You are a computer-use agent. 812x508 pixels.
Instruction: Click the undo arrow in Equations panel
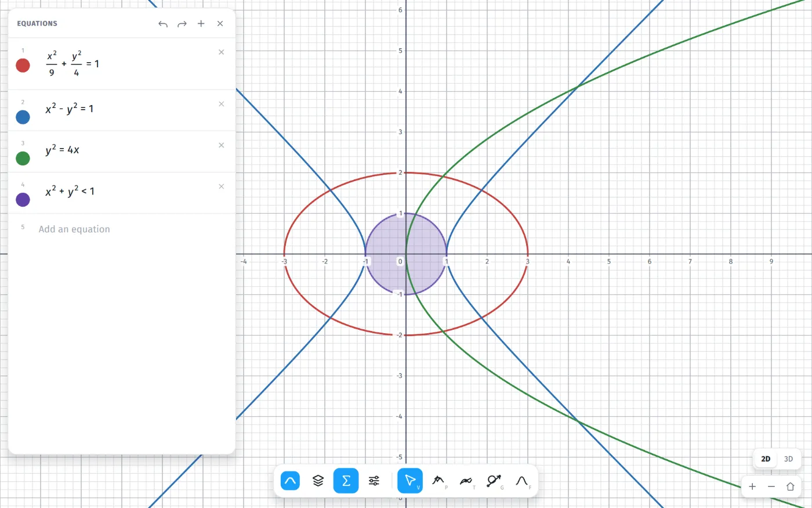point(163,24)
